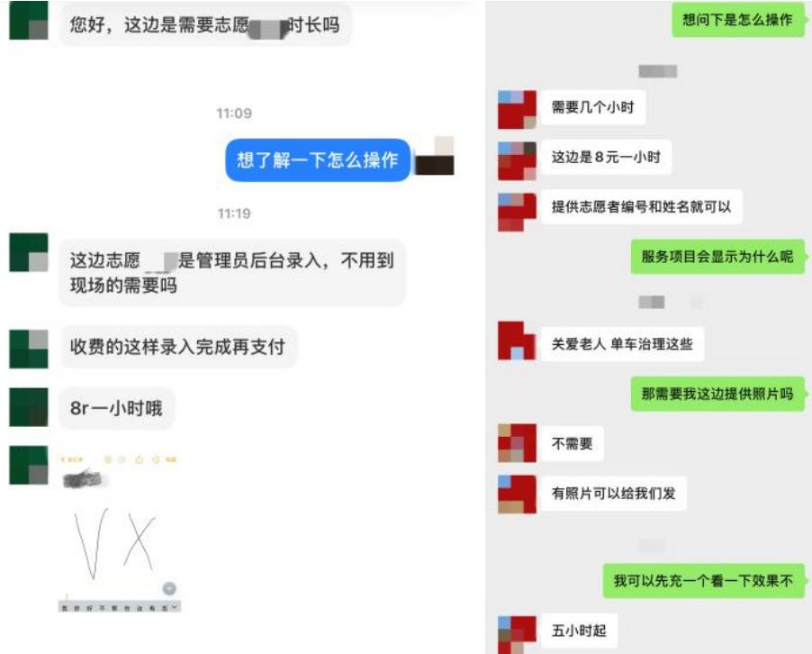Click the share icon in the note screenshot
Viewport: 812px width, 654px height.
(139, 459)
